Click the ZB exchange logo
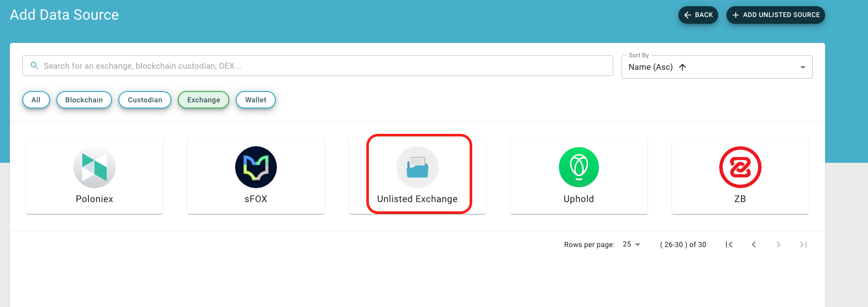 point(740,167)
